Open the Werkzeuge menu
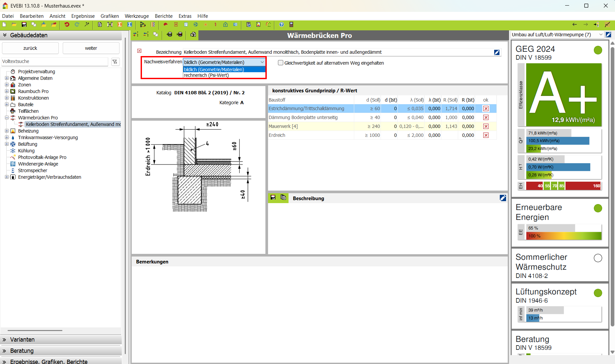 pos(136,16)
